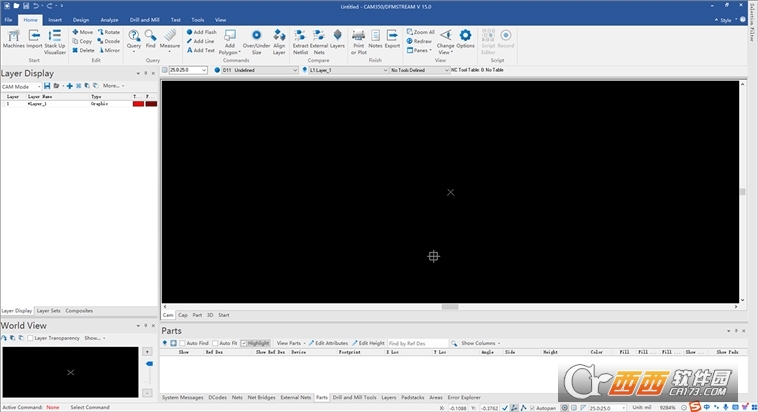This screenshot has width=758, height=412.
Task: Click the World View thumbnail preview
Action: point(71,372)
